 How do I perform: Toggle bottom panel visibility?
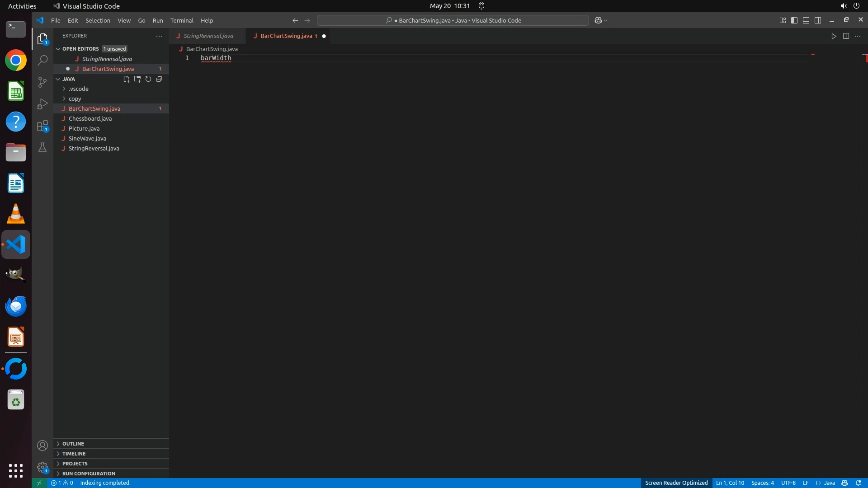[806, 20]
